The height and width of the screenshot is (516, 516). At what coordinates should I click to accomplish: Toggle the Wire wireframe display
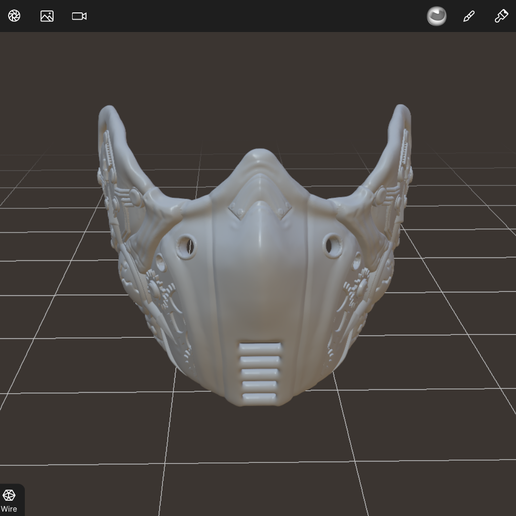tap(9, 500)
